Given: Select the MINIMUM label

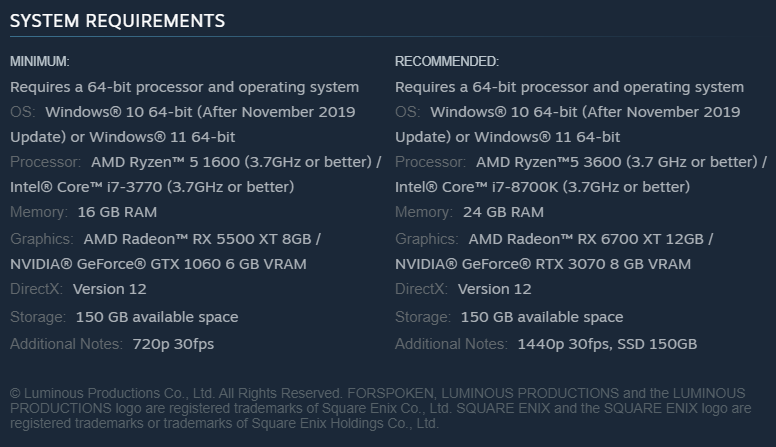Looking at the screenshot, I should (x=40, y=61).
